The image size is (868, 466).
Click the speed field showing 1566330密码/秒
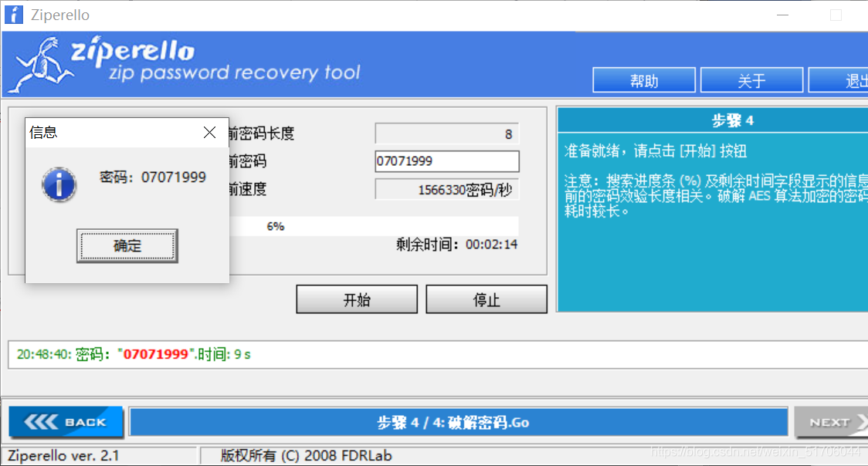point(446,190)
